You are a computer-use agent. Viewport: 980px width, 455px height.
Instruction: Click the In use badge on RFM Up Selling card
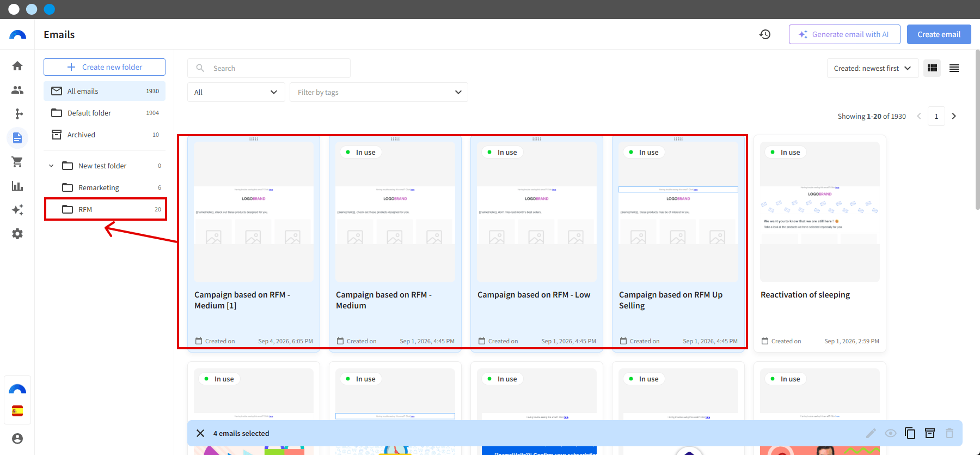click(645, 153)
